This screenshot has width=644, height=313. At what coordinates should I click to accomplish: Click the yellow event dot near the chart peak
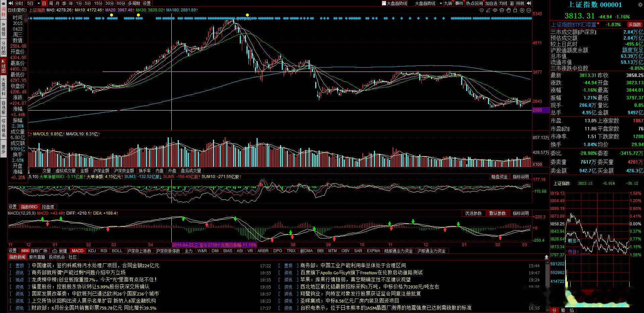point(248,15)
